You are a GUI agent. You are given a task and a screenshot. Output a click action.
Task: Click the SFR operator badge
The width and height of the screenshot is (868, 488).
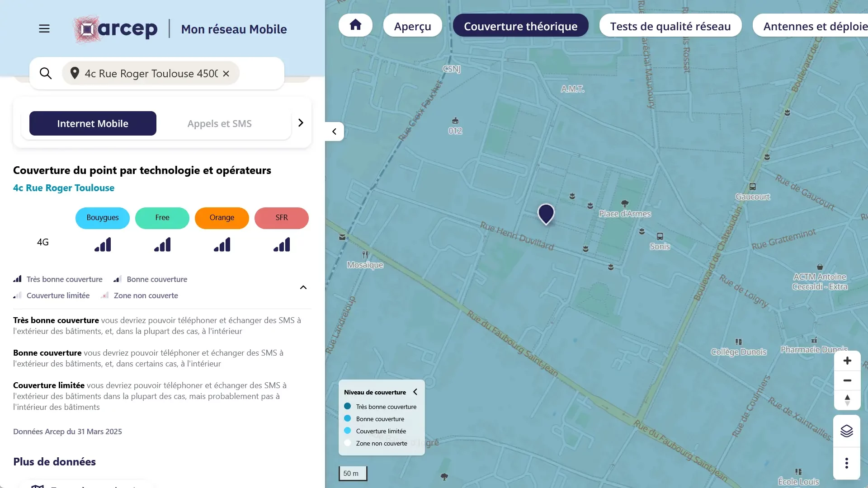[282, 218]
